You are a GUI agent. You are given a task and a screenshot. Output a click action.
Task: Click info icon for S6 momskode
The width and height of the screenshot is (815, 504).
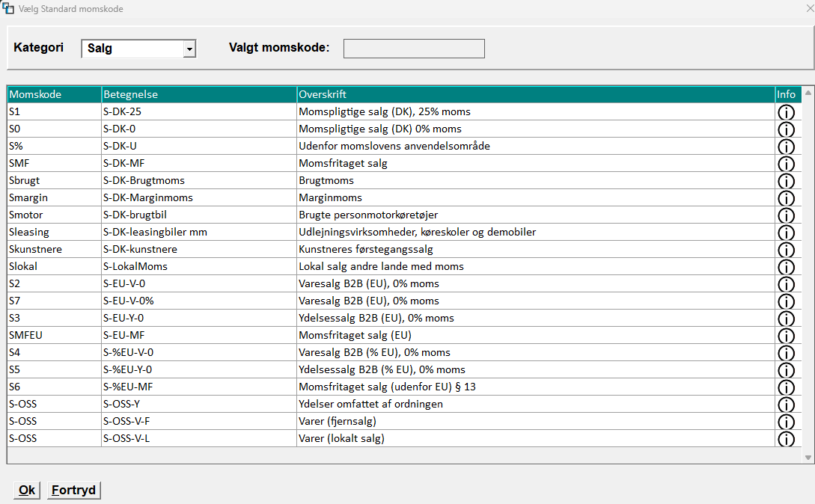tap(786, 387)
